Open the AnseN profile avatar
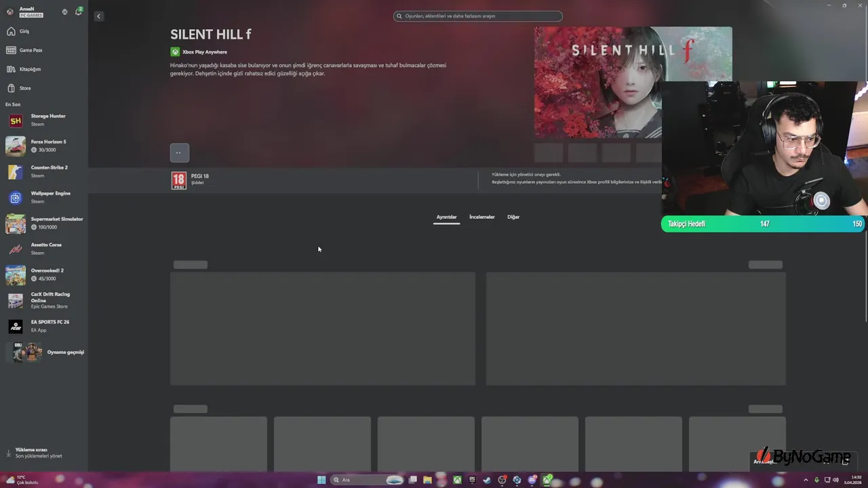Screen dimensions: 868x488 click(x=10, y=12)
